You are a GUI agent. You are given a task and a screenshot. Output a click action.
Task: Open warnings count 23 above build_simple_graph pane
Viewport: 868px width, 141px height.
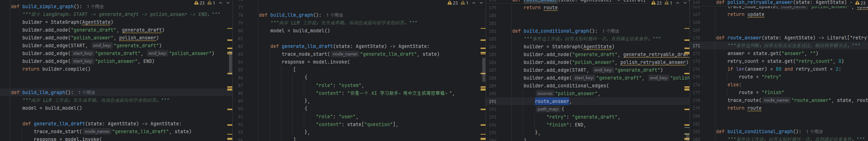199,3
